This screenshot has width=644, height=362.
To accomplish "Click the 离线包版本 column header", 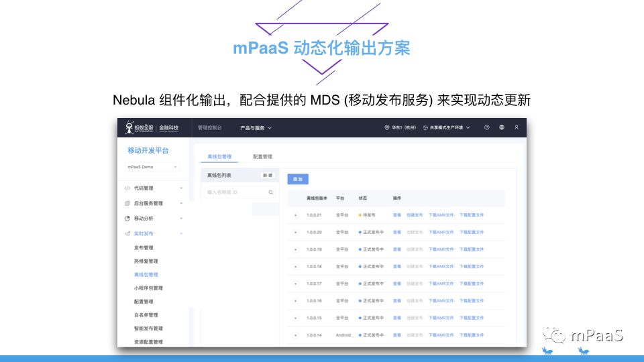I will click(317, 198).
